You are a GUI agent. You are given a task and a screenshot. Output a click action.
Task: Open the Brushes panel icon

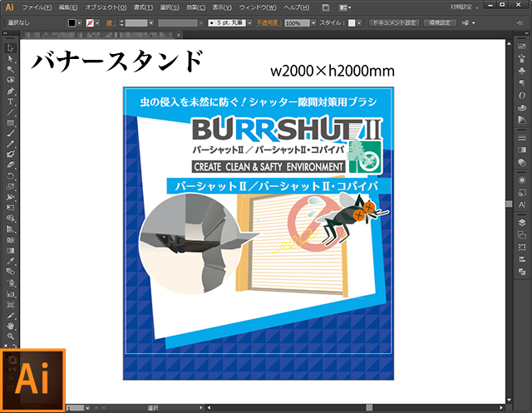coord(522,58)
